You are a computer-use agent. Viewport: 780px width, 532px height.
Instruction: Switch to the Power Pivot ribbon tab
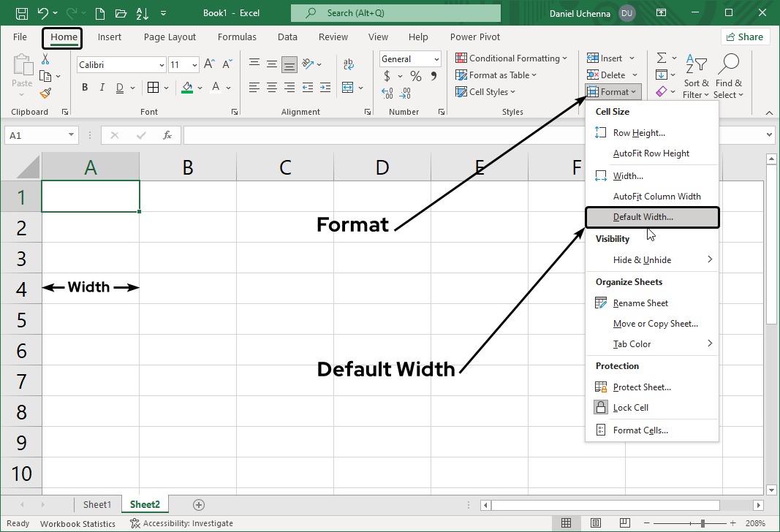point(474,37)
